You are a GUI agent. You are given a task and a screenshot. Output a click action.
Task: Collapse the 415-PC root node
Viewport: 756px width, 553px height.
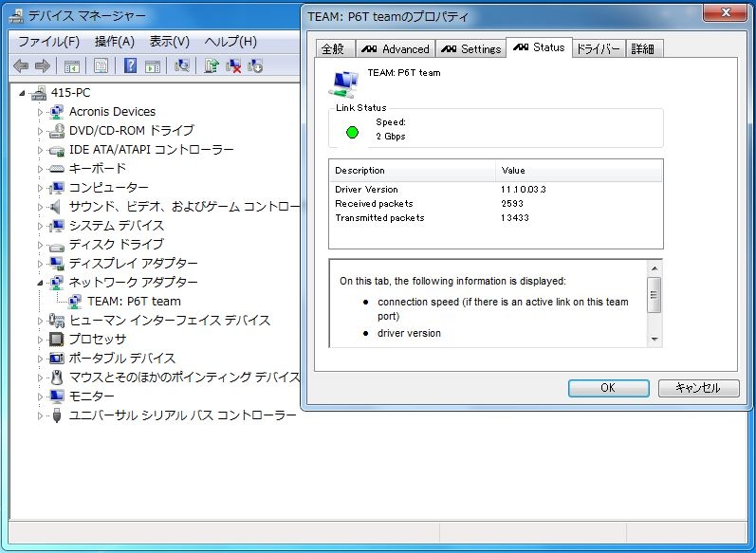[22, 93]
